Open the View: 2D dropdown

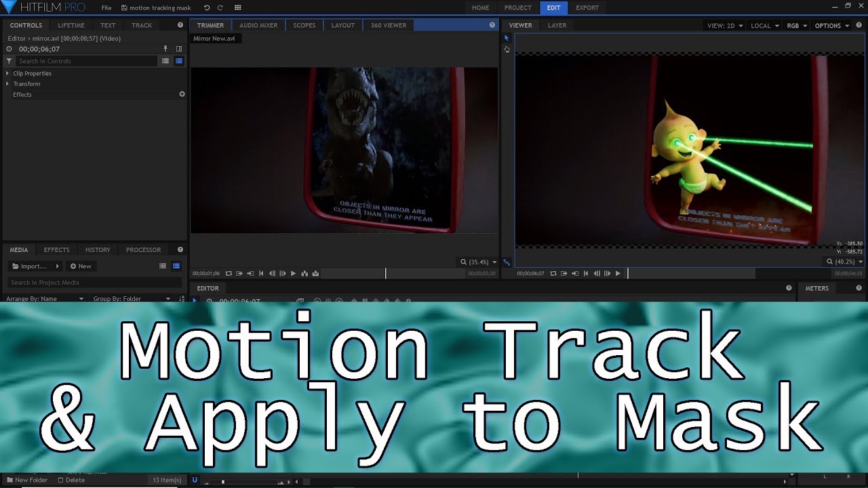725,26
